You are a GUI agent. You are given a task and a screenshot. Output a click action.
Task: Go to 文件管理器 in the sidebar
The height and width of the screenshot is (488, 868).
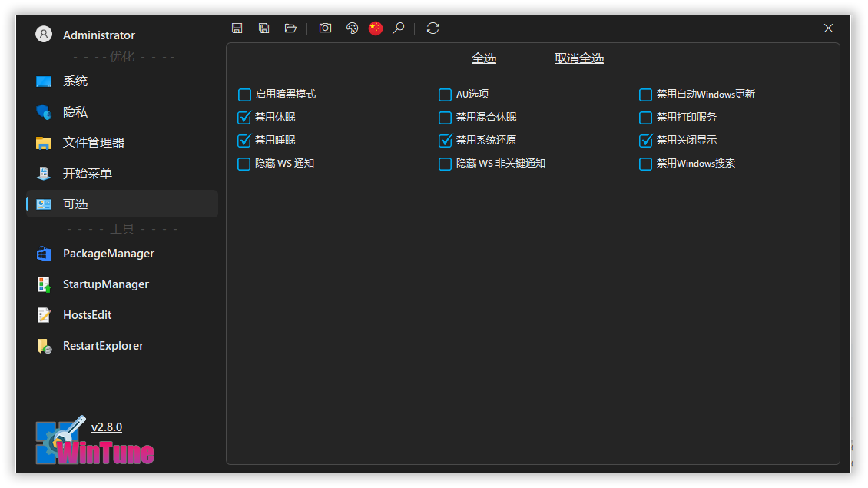pos(93,143)
